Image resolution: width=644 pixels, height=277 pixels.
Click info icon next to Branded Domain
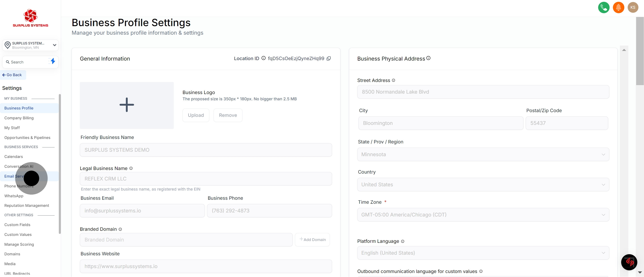[x=120, y=229]
